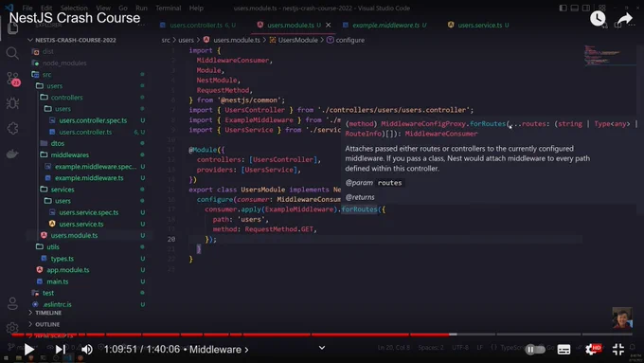644x363 pixels.
Task: Open app.module.ts file
Action: [68, 270]
